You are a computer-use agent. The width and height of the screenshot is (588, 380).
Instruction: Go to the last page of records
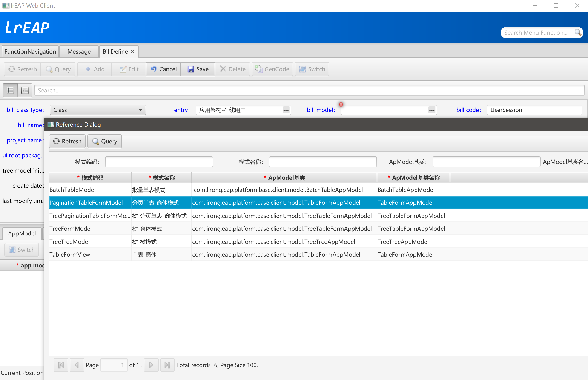coord(167,365)
